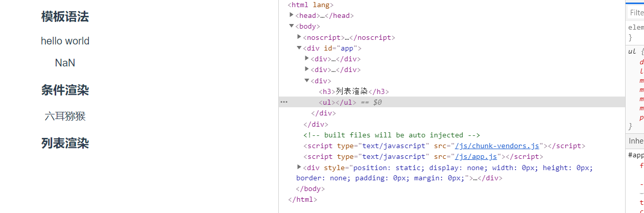Click the id="app" attribute text
The image size is (644, 213).
coord(340,48)
